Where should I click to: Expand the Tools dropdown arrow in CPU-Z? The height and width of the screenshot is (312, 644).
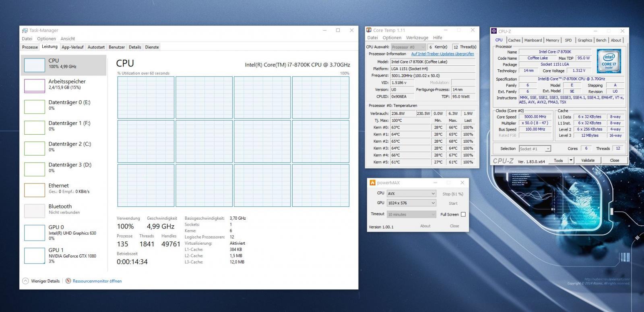[x=571, y=160]
